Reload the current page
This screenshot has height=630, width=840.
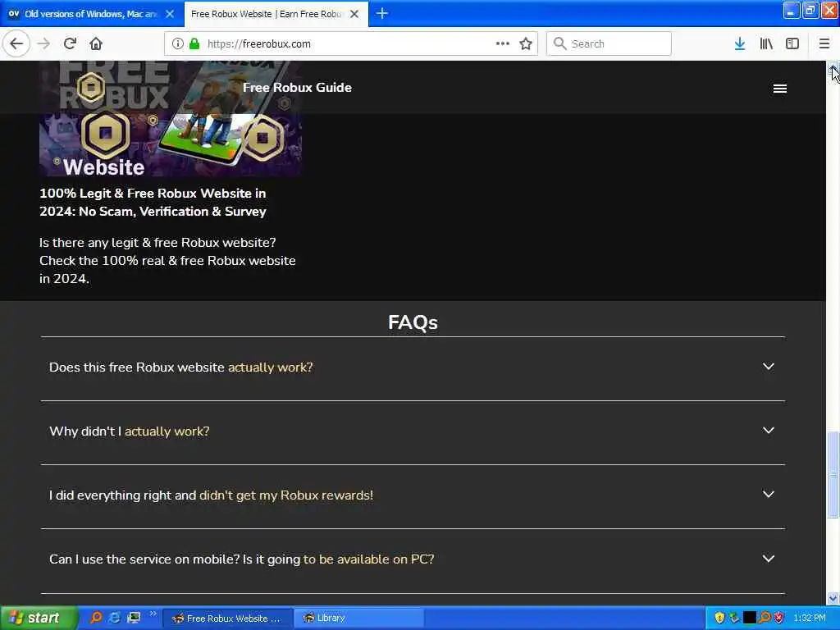click(71, 43)
